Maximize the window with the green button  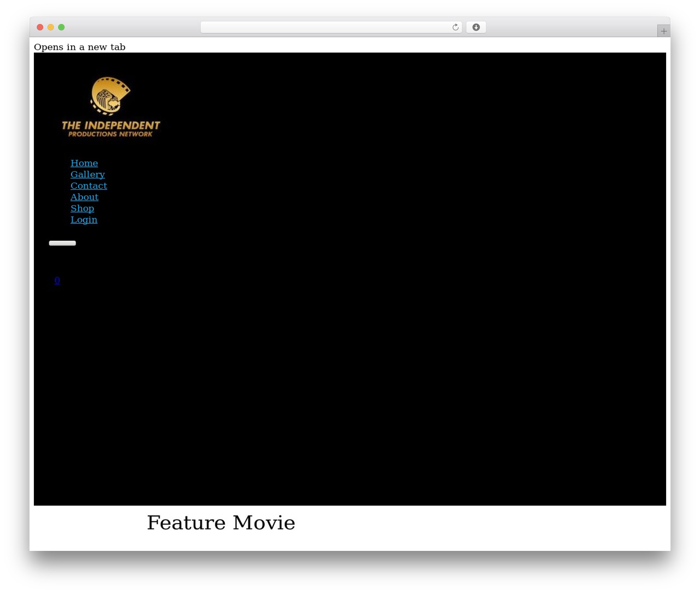pos(61,27)
